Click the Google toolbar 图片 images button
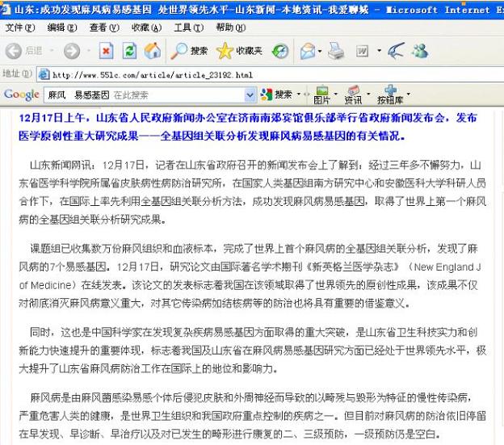The width and height of the screenshot is (504, 445). 321,95
